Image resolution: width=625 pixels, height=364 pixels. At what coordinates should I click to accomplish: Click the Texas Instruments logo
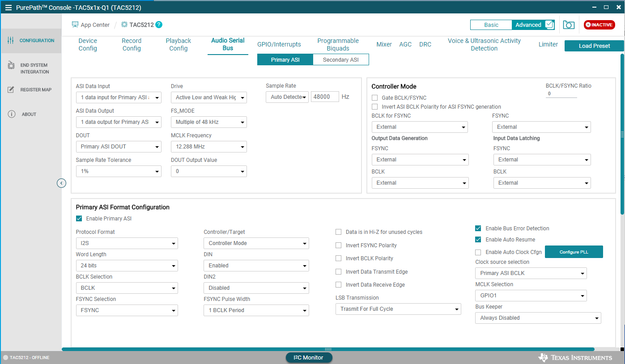575,358
